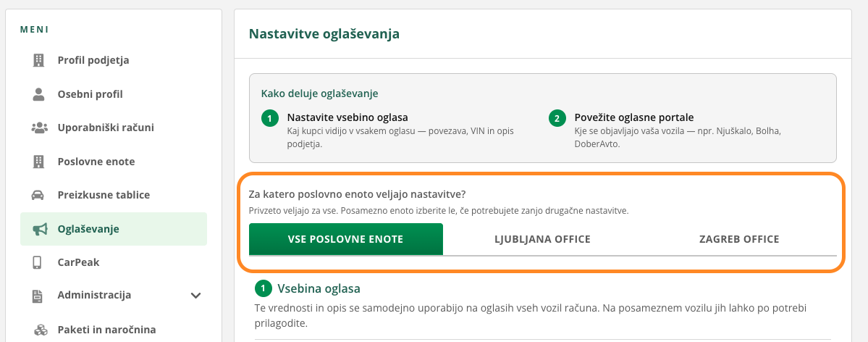
Task: Switch to the Zagreb Office tab
Action: click(x=739, y=239)
